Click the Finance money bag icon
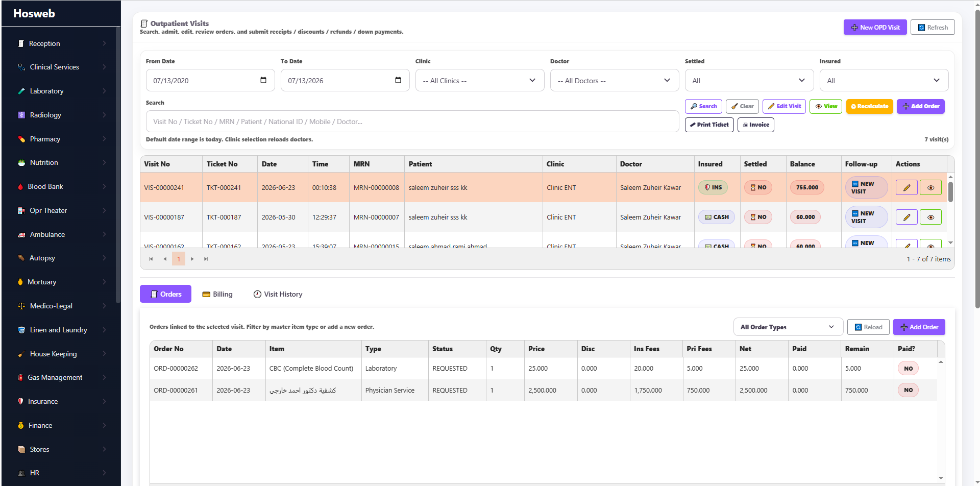The image size is (980, 486). [20, 425]
